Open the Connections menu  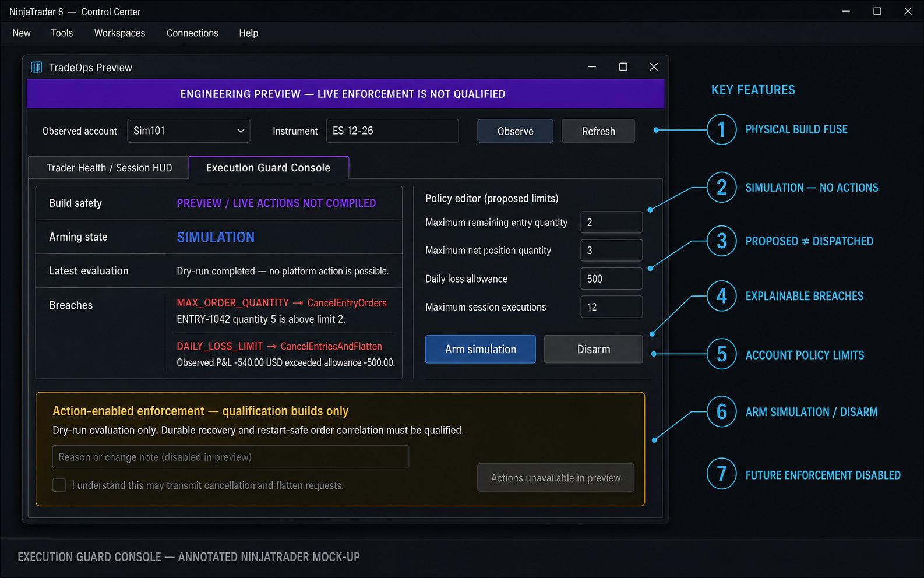coord(192,33)
